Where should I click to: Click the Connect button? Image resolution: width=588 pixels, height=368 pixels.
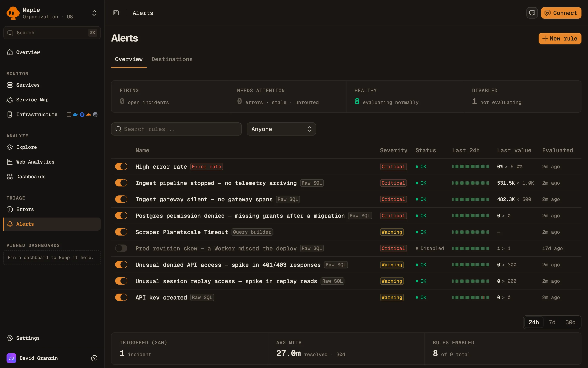point(561,13)
